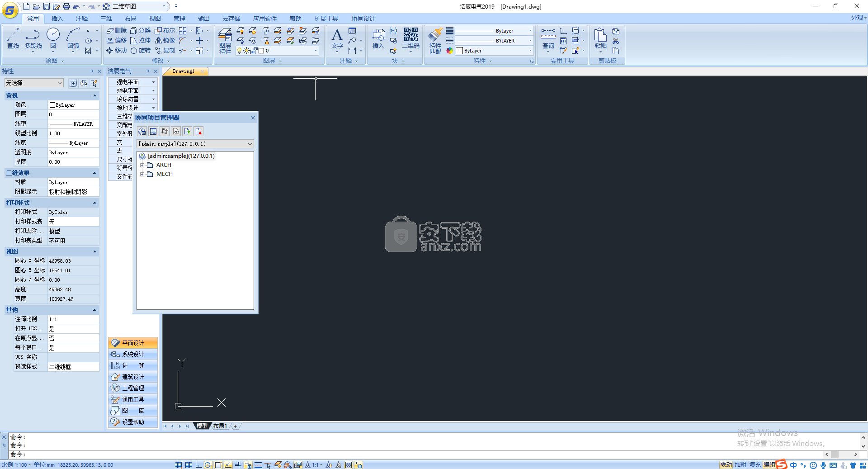
Task: Collapse the 三维效果 properties section
Action: pyautogui.click(x=94, y=173)
